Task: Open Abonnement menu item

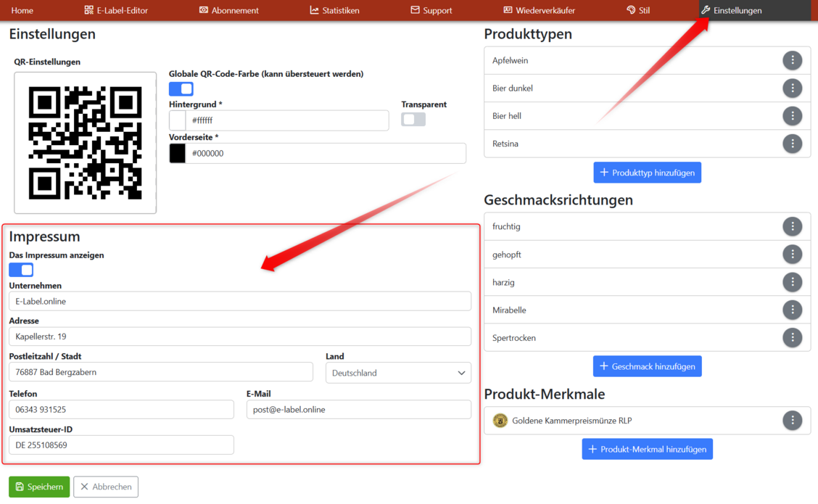Action: (x=228, y=10)
